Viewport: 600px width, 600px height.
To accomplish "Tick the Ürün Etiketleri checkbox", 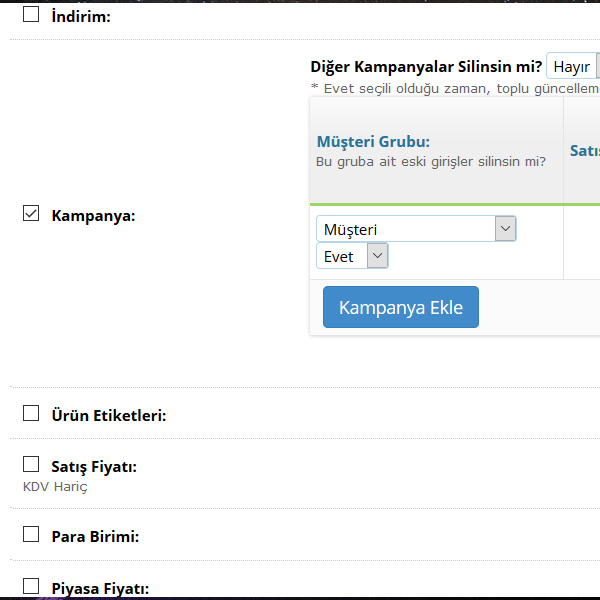I will 31,414.
